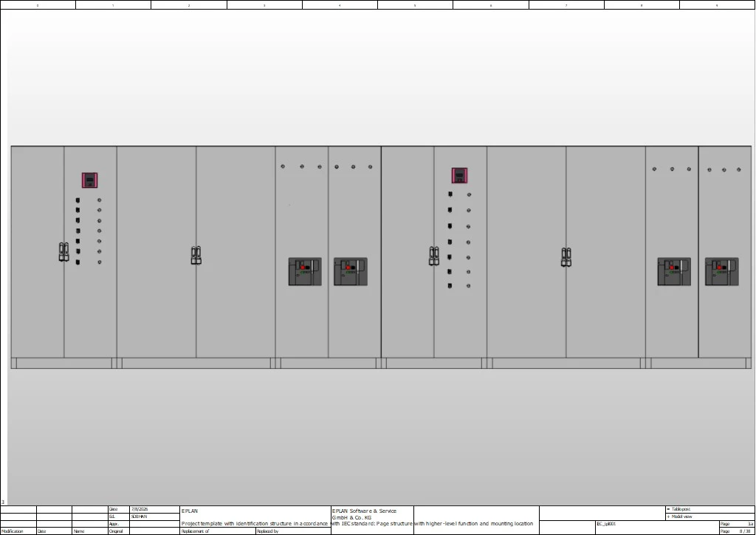Viewport: 756px width, 535px height.
Task: Select the door handle right of center
Action: coord(434,256)
